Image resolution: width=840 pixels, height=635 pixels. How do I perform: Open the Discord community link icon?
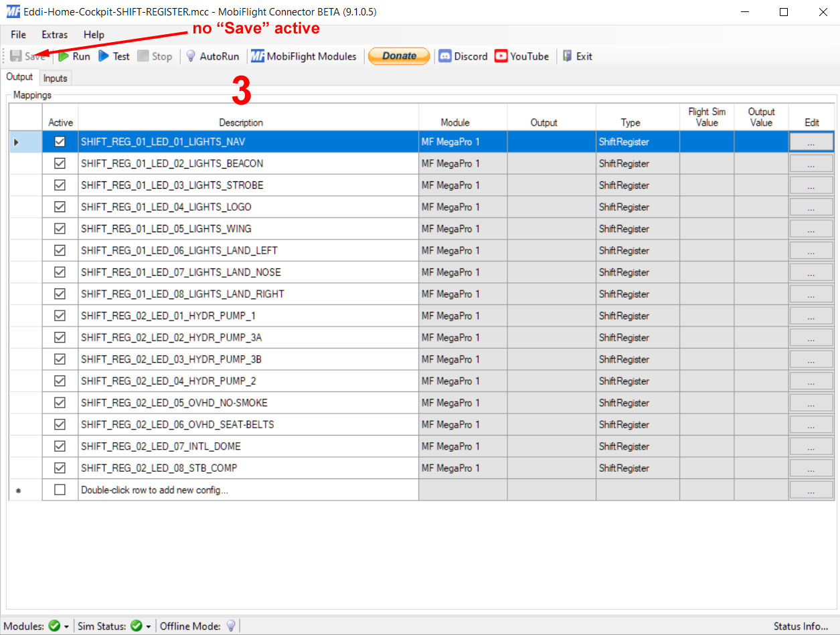pos(444,56)
